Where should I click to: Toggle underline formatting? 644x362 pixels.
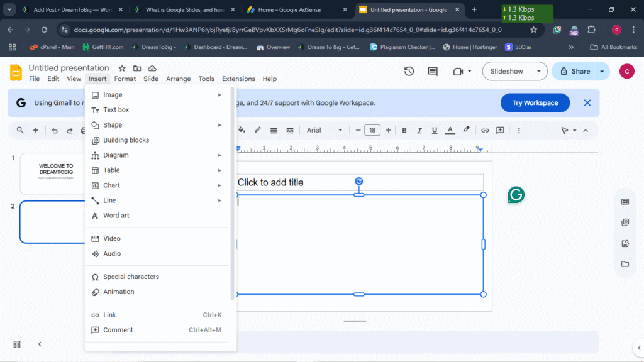point(435,130)
